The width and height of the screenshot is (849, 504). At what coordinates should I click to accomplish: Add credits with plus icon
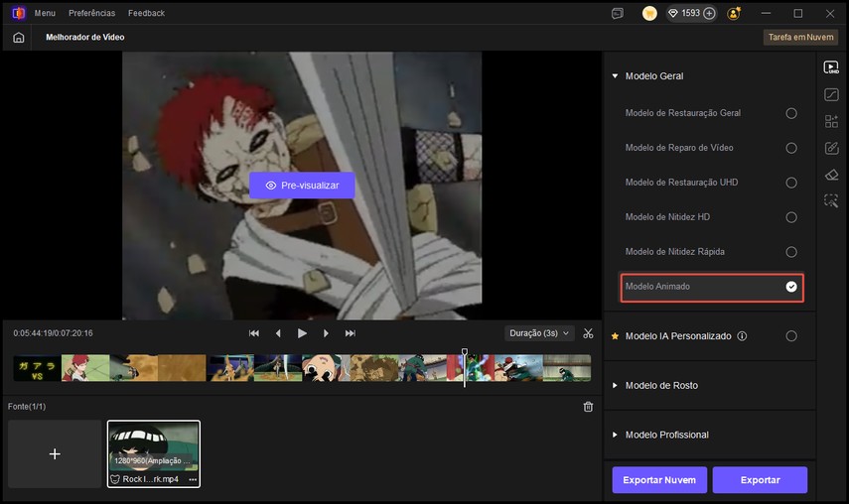coord(709,14)
